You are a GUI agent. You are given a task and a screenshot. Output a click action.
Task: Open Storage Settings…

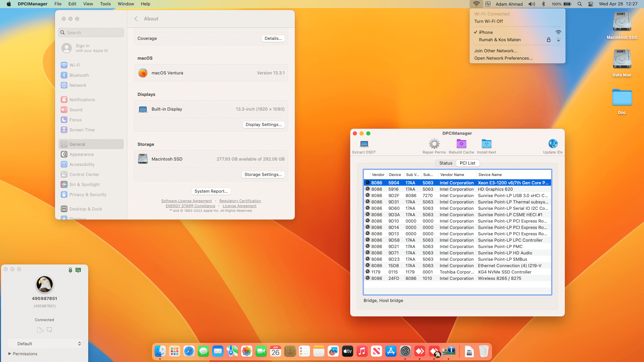click(263, 175)
